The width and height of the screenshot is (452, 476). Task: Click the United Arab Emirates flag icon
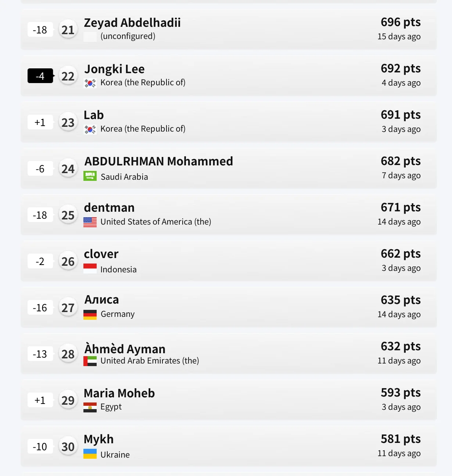pos(90,361)
